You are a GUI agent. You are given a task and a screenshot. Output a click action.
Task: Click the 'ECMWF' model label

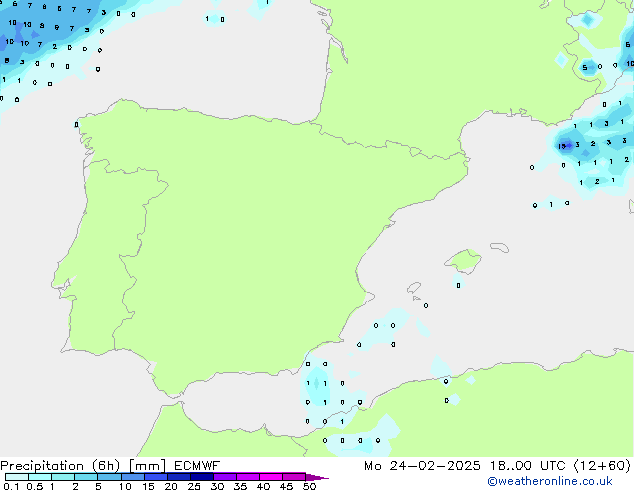pyautogui.click(x=197, y=466)
